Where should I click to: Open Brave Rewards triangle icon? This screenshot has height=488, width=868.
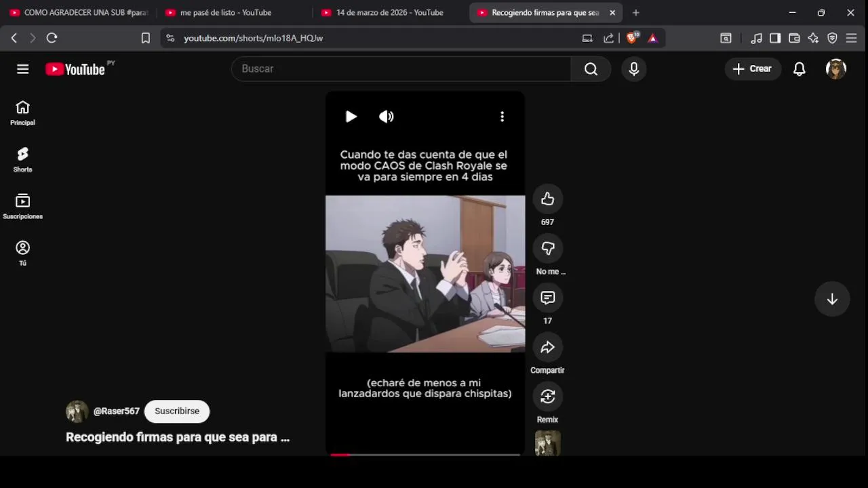pos(652,39)
